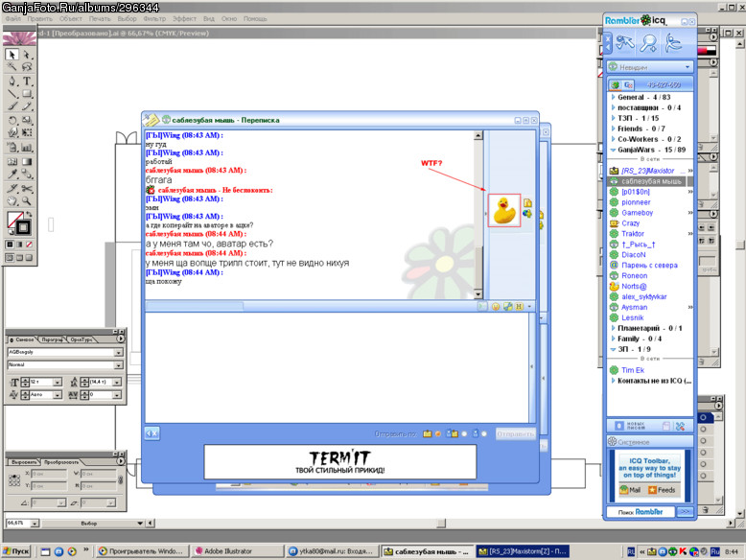Image resolution: width=746 pixels, height=560 pixels.
Task: Expand the General contact group
Action: pyautogui.click(x=614, y=97)
